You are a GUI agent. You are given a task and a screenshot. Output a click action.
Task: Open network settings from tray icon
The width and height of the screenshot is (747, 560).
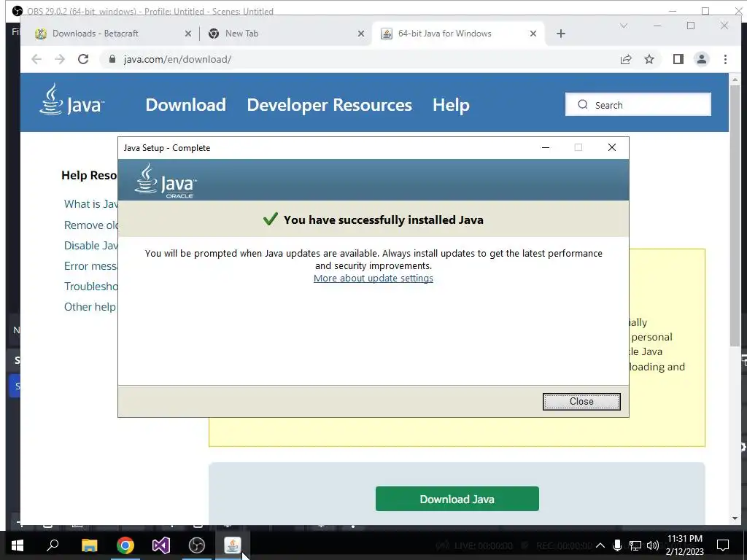(635, 545)
